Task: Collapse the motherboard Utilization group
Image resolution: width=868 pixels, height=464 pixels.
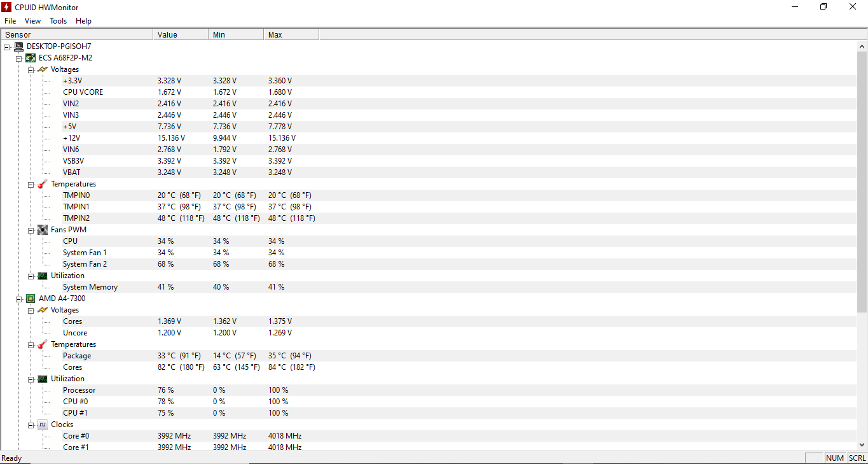Action: (x=31, y=276)
